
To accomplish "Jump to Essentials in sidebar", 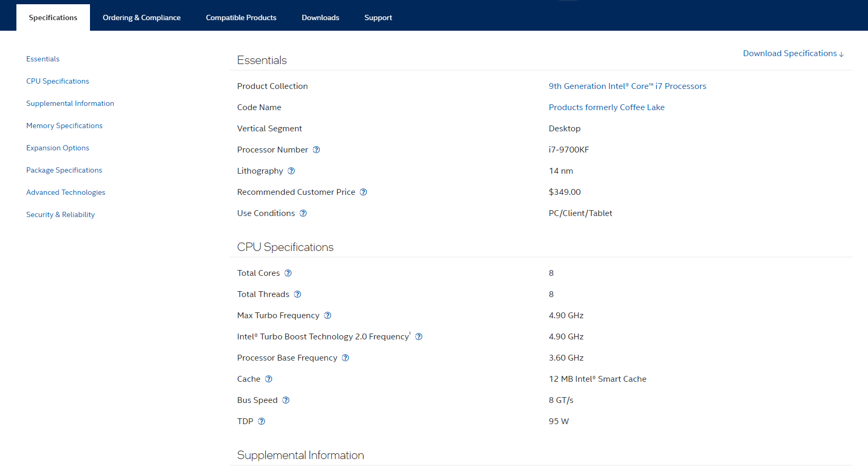I will coord(43,59).
